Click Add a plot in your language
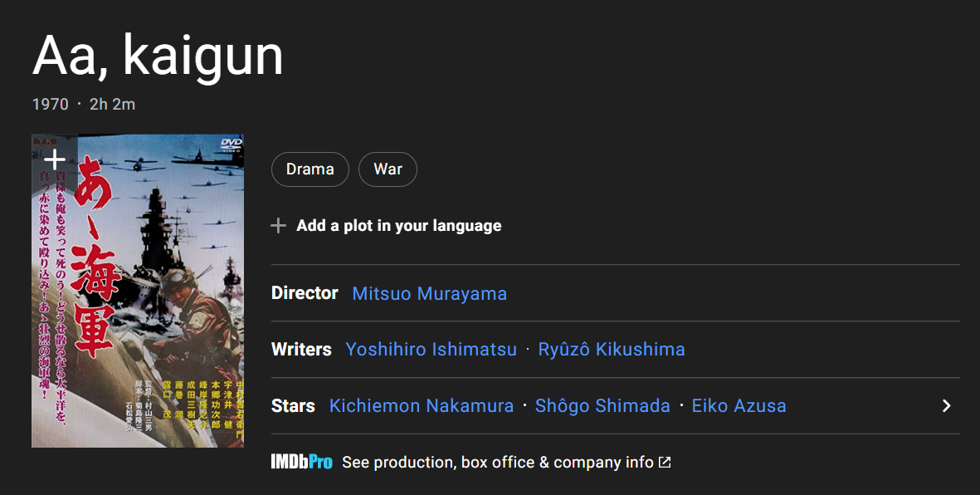This screenshot has width=980, height=495. [x=398, y=226]
